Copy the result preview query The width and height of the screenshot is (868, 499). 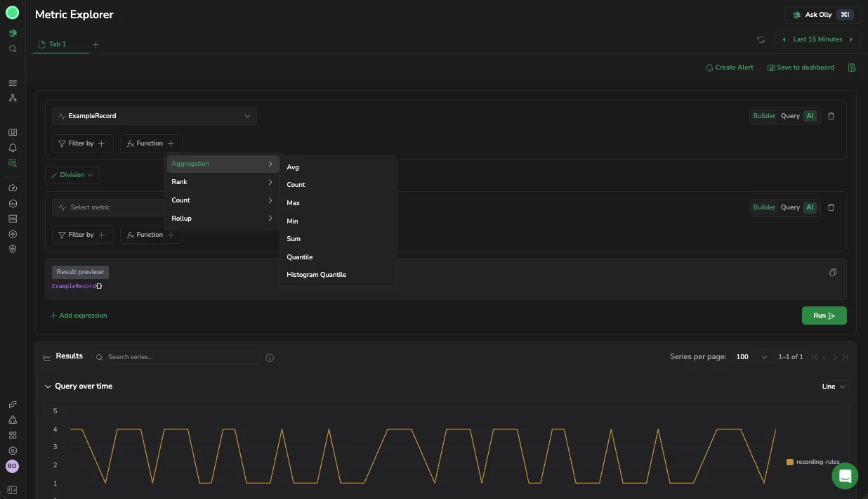click(833, 272)
